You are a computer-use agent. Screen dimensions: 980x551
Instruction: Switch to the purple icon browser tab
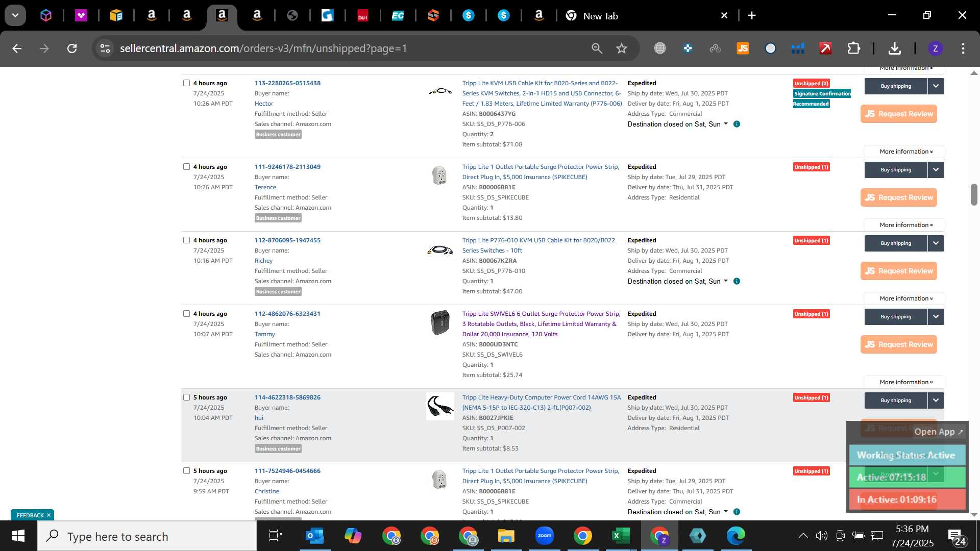(81, 16)
